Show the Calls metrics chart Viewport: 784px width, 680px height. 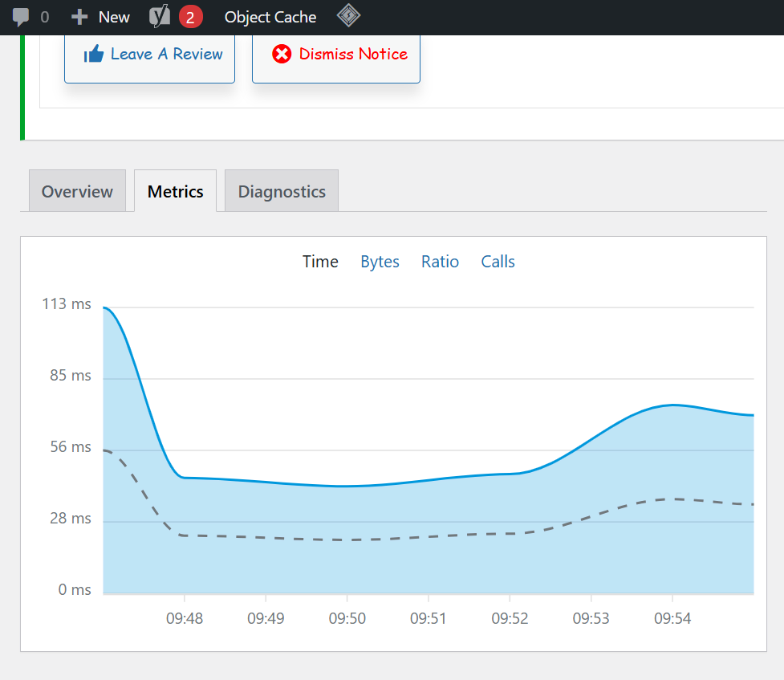498,262
